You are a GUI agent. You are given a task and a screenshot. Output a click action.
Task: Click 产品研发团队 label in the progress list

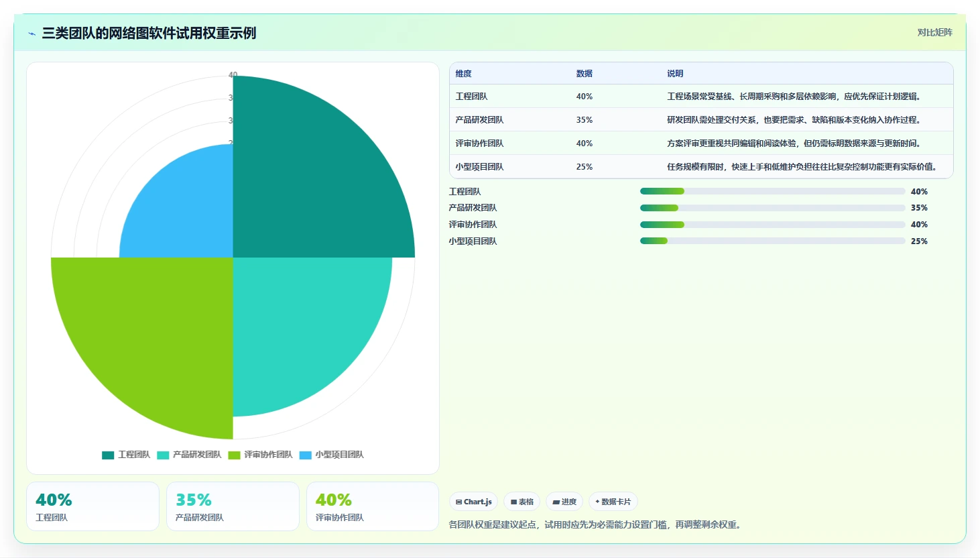pos(473,208)
